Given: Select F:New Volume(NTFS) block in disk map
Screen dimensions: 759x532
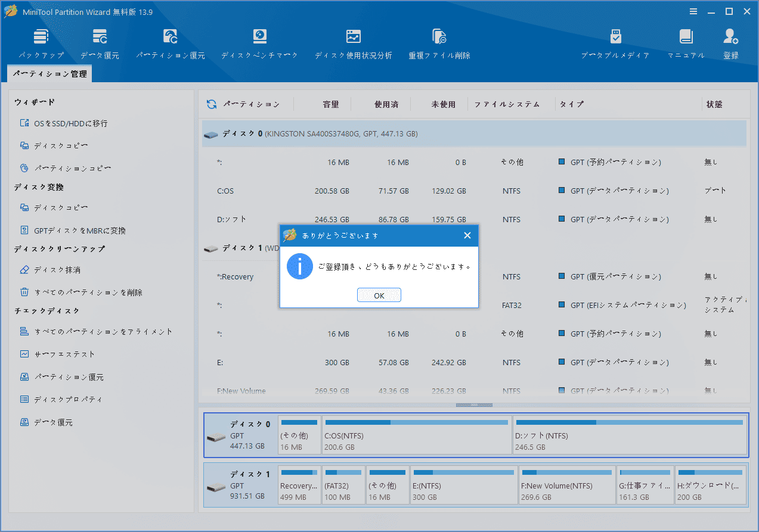Looking at the screenshot, I should click(567, 485).
